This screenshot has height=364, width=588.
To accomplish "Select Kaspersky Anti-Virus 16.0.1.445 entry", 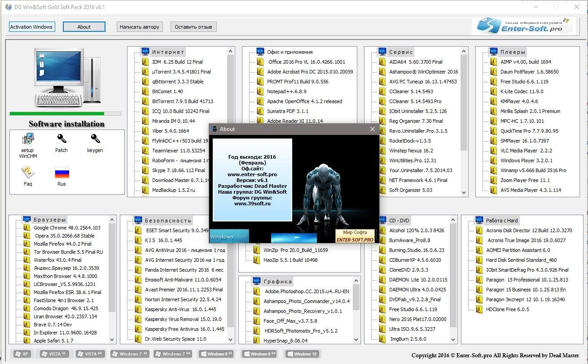I will pos(180,309).
